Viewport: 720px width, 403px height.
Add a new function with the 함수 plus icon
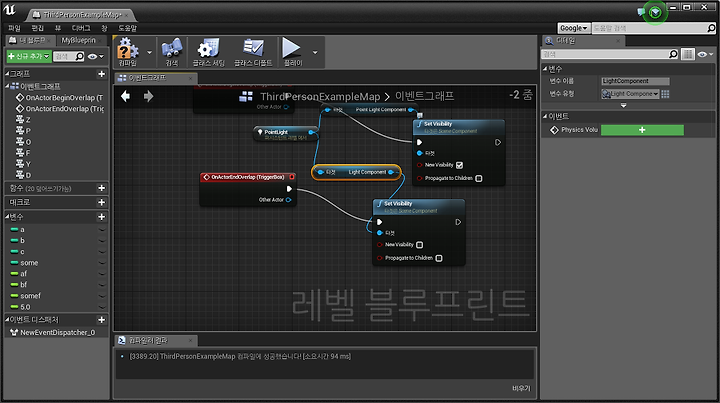pyautogui.click(x=101, y=188)
